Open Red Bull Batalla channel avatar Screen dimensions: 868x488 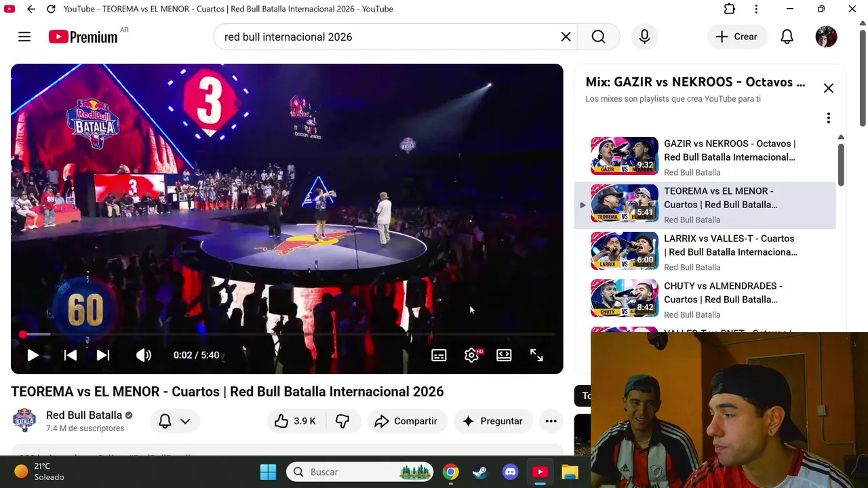pos(24,421)
